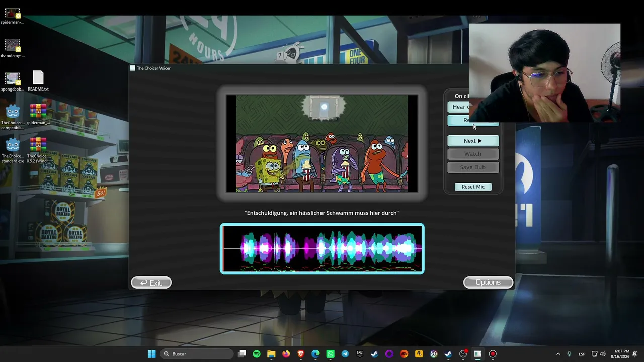Screen dimensions: 644x362
Task: Click the greyed Save Dub button
Action: pyautogui.click(x=473, y=167)
